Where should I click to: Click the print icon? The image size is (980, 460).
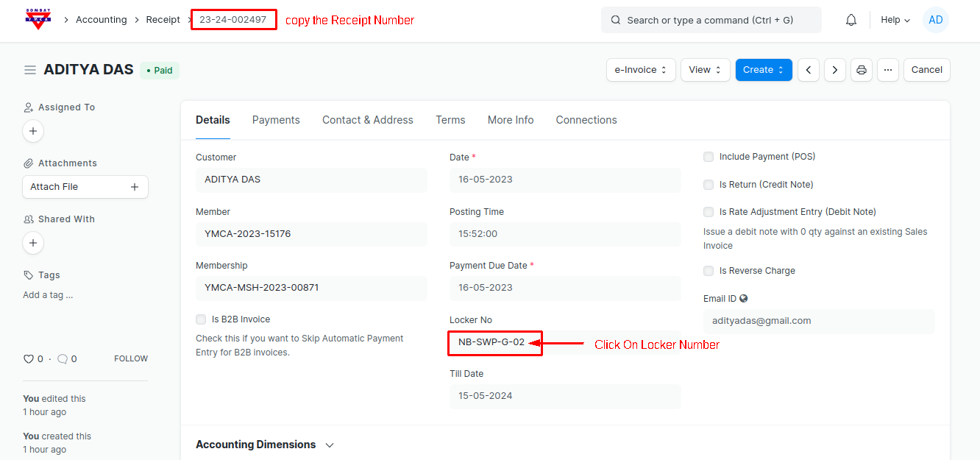[x=862, y=70]
